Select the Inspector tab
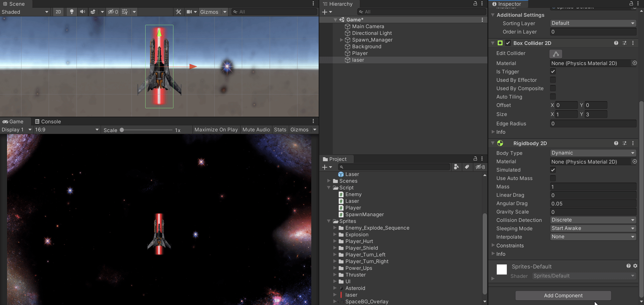The image size is (644, 305). (506, 4)
